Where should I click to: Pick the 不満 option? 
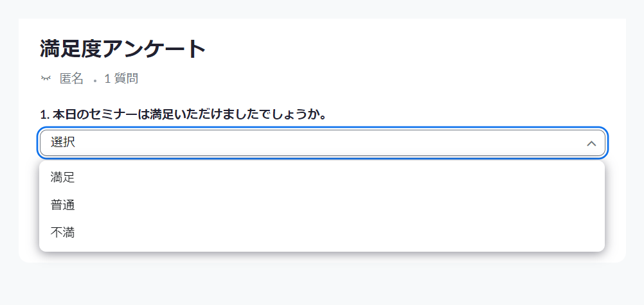point(62,232)
